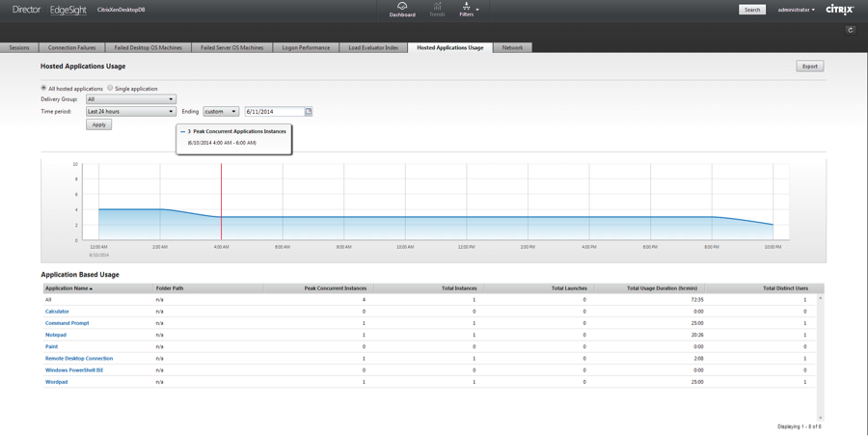Expand the Delivery Group dropdown
868x436 pixels.
130,99
